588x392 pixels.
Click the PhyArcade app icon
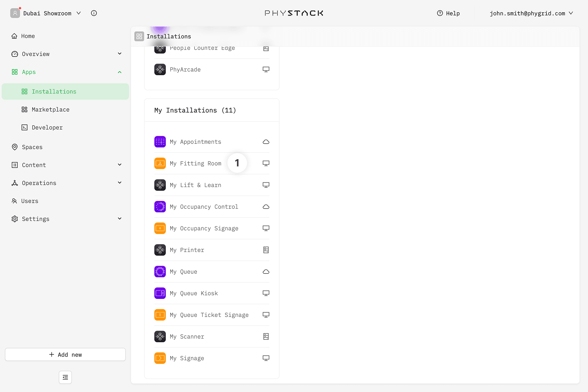pyautogui.click(x=160, y=69)
